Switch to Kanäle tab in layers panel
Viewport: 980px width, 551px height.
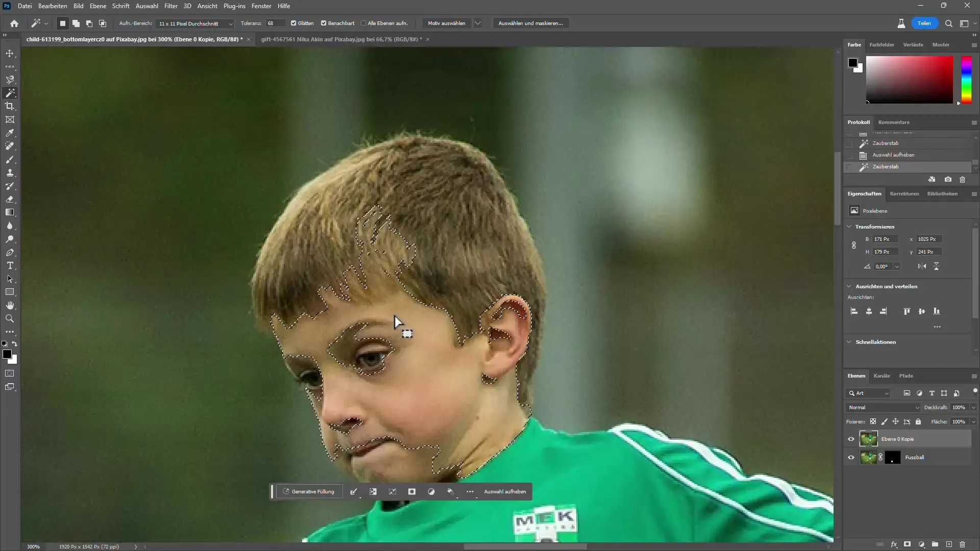coord(881,375)
